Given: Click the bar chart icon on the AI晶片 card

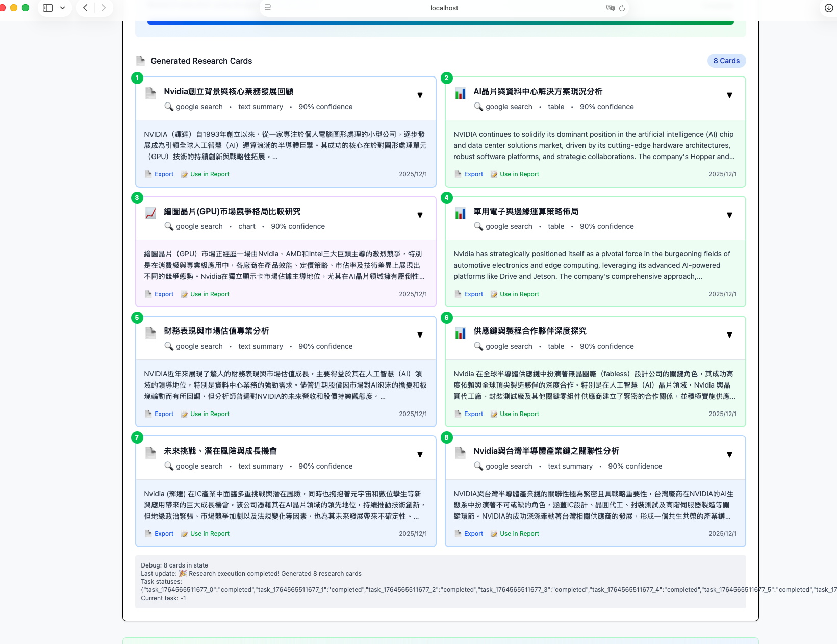Looking at the screenshot, I should click(x=461, y=94).
